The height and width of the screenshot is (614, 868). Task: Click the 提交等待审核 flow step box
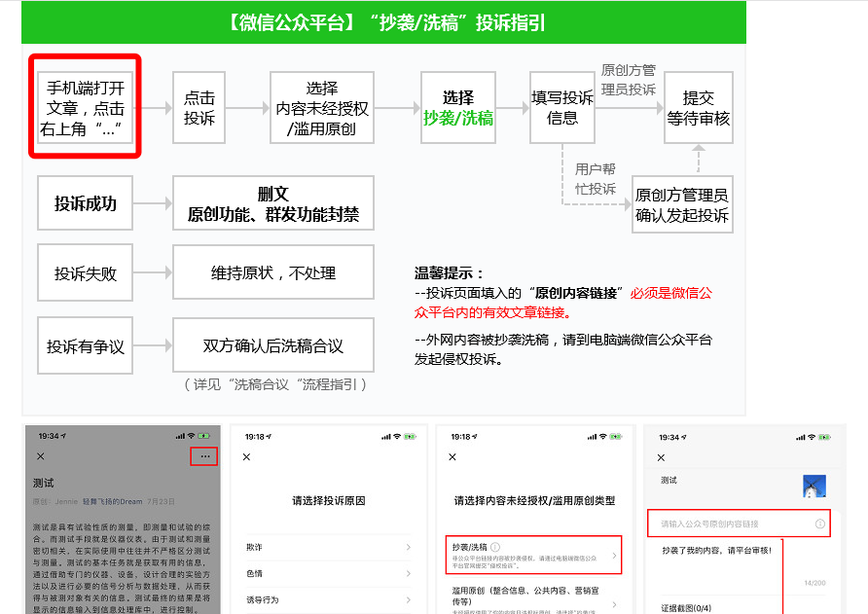pos(698,107)
